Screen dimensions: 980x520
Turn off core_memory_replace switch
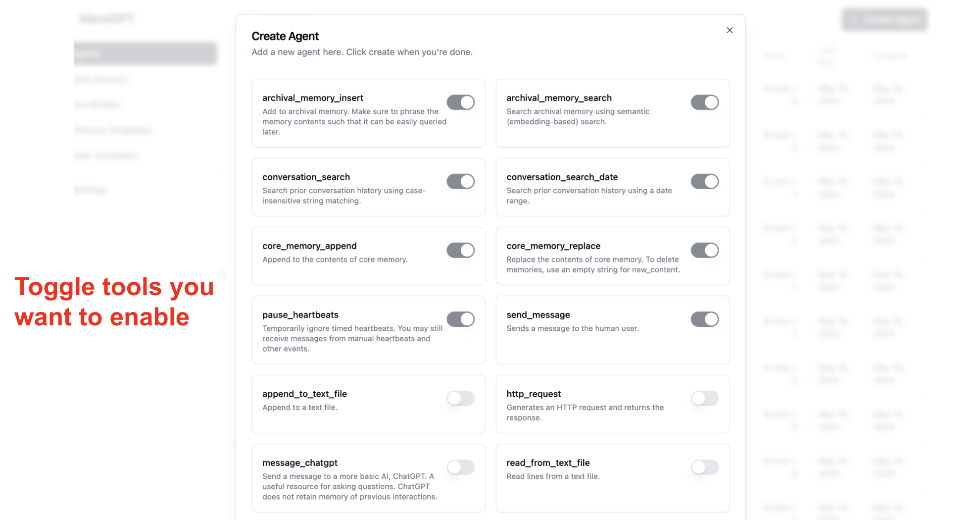pyautogui.click(x=704, y=251)
